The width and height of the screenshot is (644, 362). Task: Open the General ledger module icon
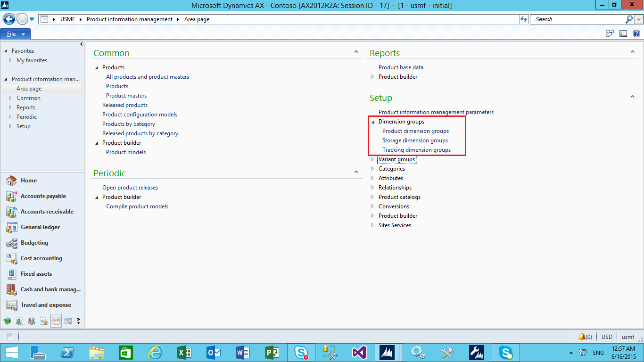tap(12, 227)
